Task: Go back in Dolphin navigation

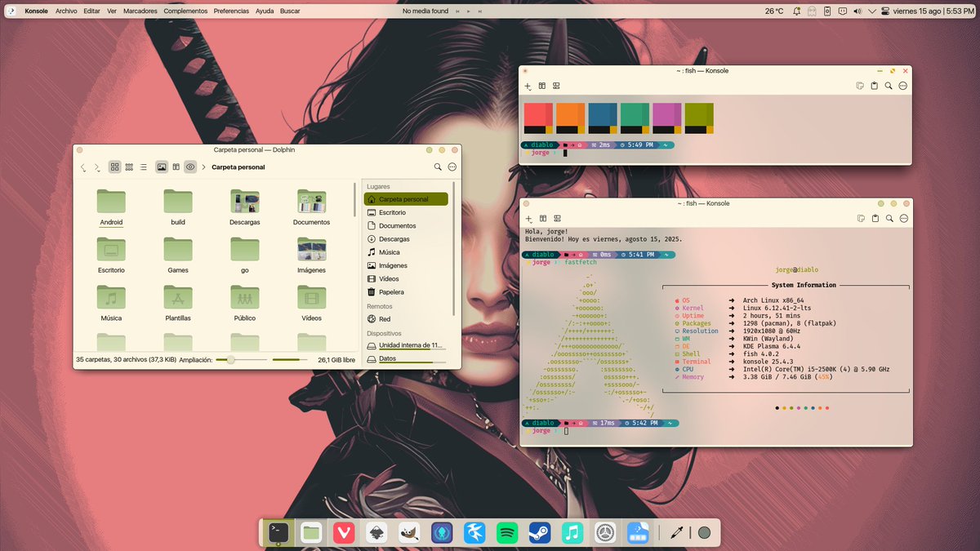Action: tap(83, 167)
